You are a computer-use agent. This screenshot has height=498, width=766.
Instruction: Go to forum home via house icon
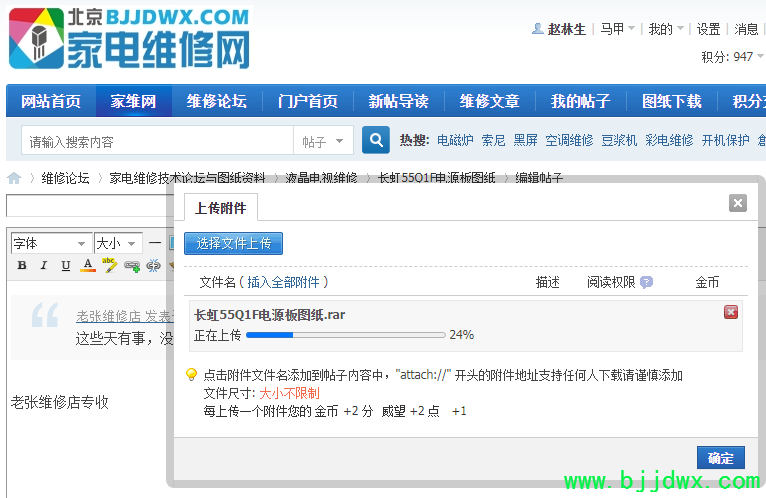(15, 178)
